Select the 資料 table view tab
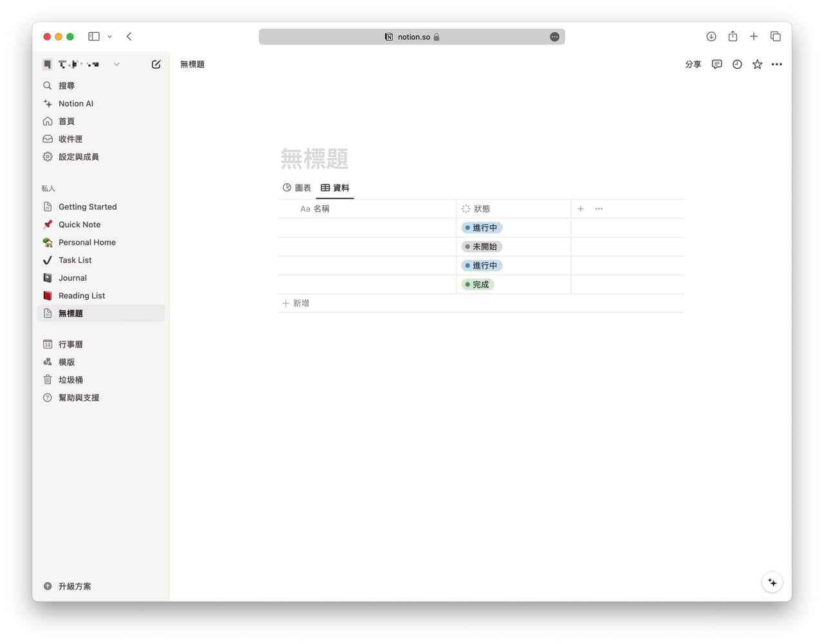The image size is (824, 644). tap(335, 188)
